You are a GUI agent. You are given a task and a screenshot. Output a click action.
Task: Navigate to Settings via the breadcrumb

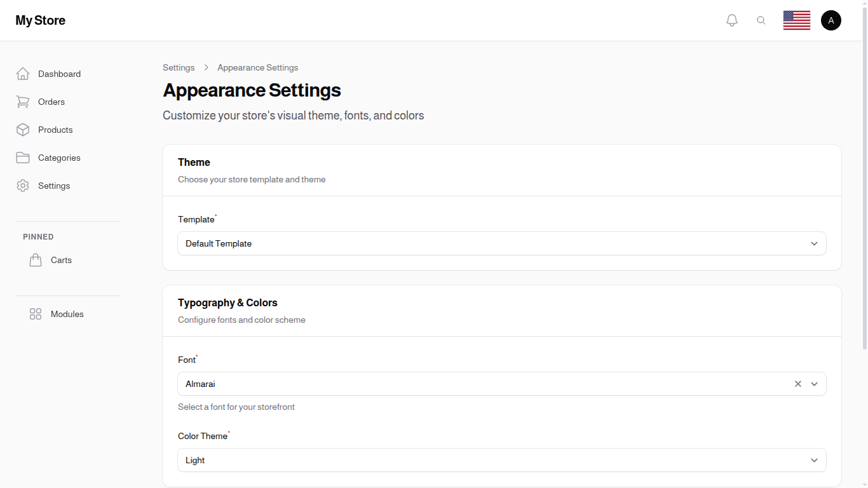(x=179, y=67)
